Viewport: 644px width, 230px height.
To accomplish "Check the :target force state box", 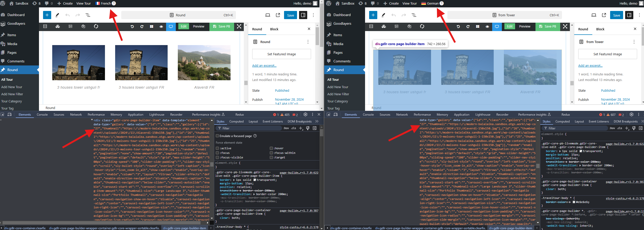I will (x=271, y=157).
